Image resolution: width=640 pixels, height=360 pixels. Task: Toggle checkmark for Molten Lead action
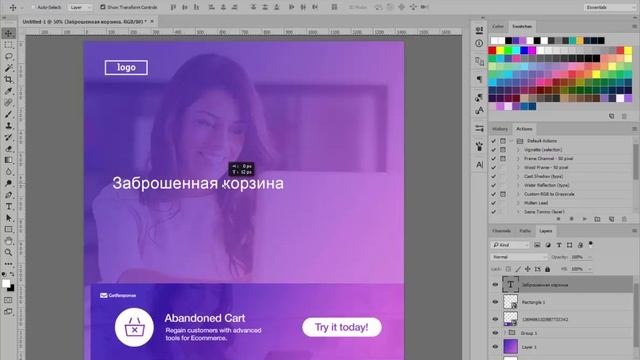pos(493,203)
